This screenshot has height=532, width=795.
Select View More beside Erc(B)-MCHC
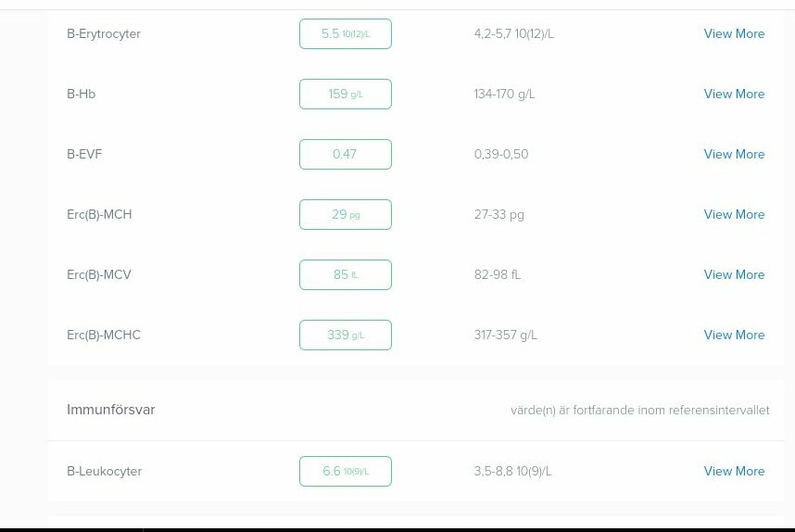click(x=734, y=336)
